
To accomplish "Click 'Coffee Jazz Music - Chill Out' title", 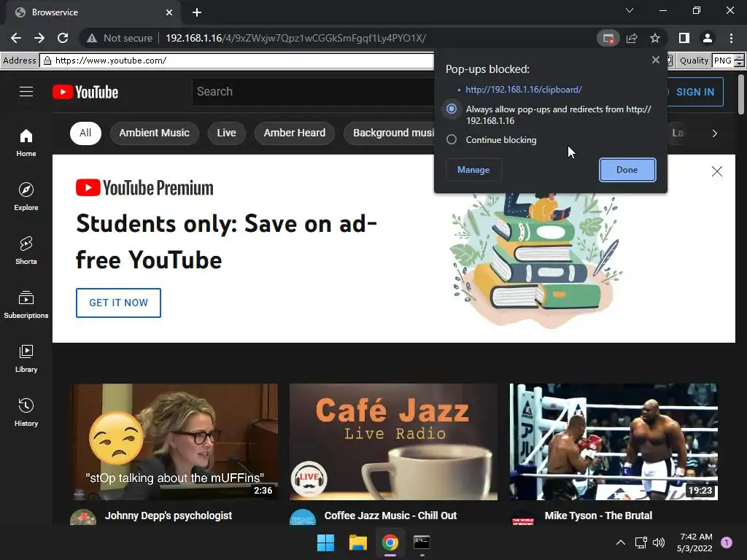I will 390,516.
